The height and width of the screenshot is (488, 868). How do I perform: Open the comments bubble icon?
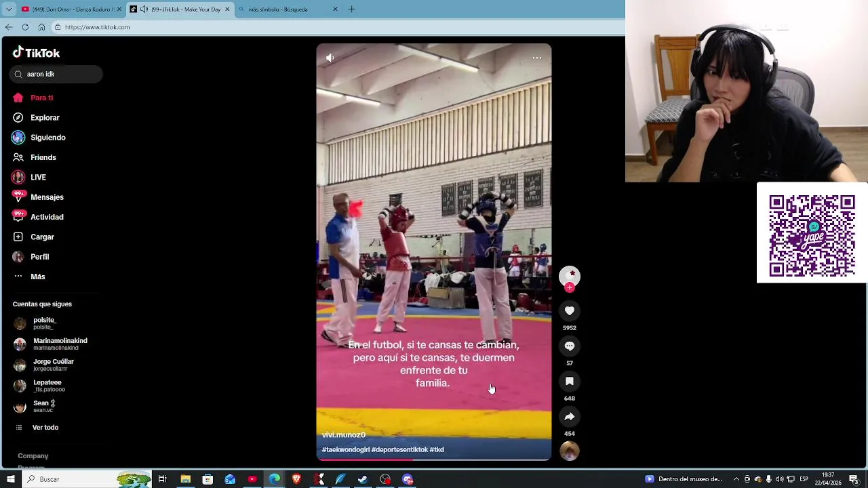coord(570,346)
